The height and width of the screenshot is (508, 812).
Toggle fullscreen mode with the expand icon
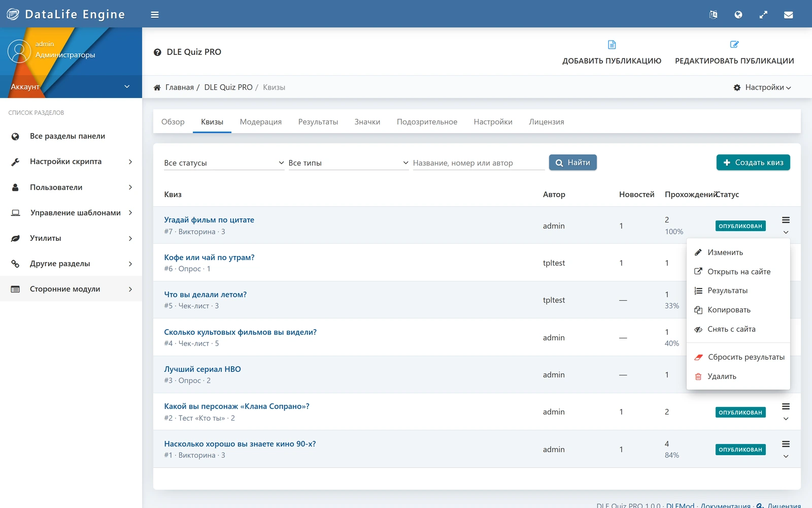coord(763,15)
